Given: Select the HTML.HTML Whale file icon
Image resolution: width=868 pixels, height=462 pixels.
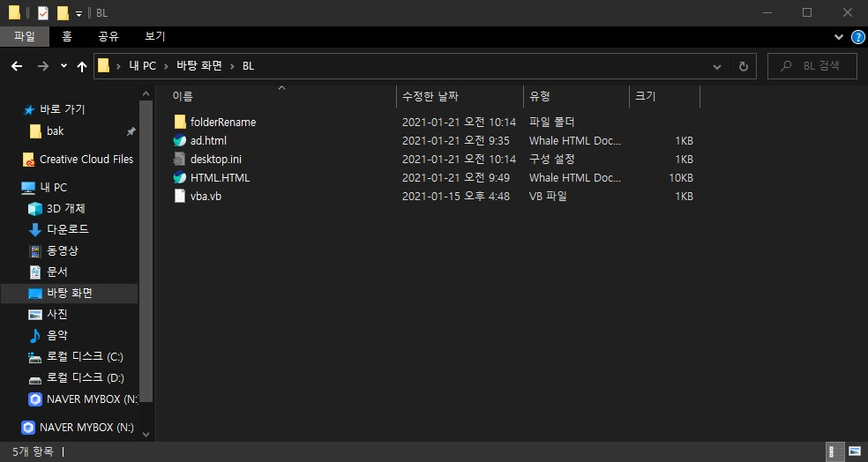Looking at the screenshot, I should [180, 177].
